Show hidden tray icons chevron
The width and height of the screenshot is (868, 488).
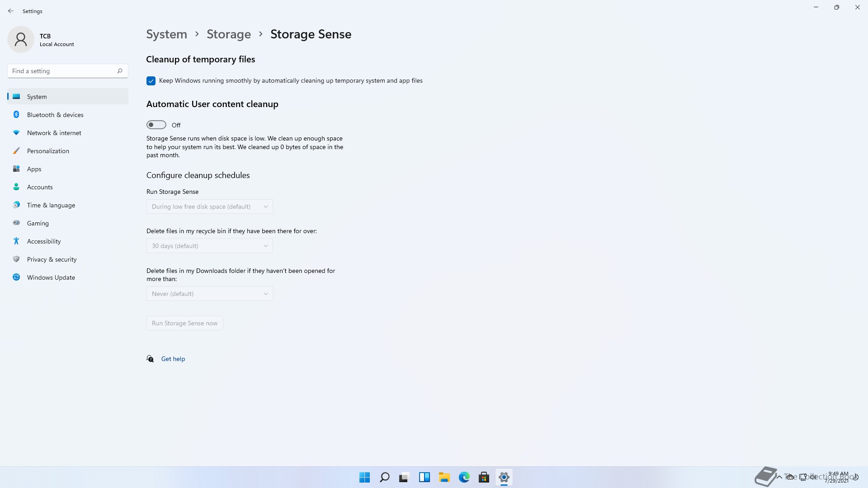(x=779, y=477)
